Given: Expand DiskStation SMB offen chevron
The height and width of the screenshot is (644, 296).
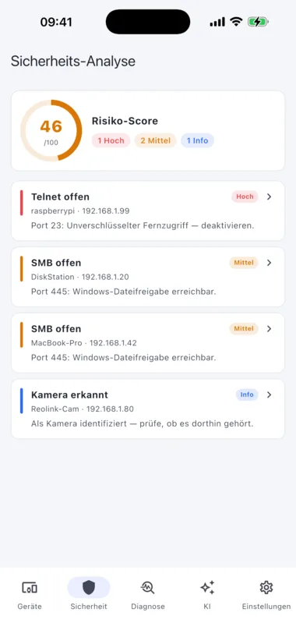Looking at the screenshot, I should pos(270,263).
